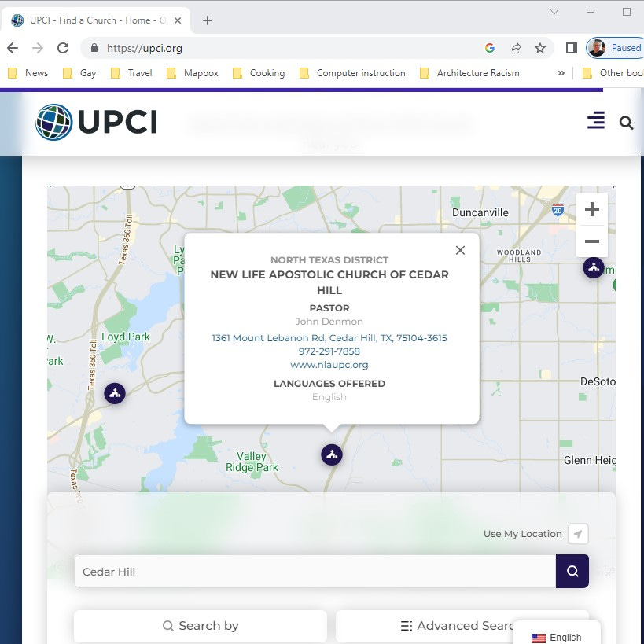The image size is (644, 644).
Task: Open the Computer instruction bookmarks folder
Action: click(352, 73)
